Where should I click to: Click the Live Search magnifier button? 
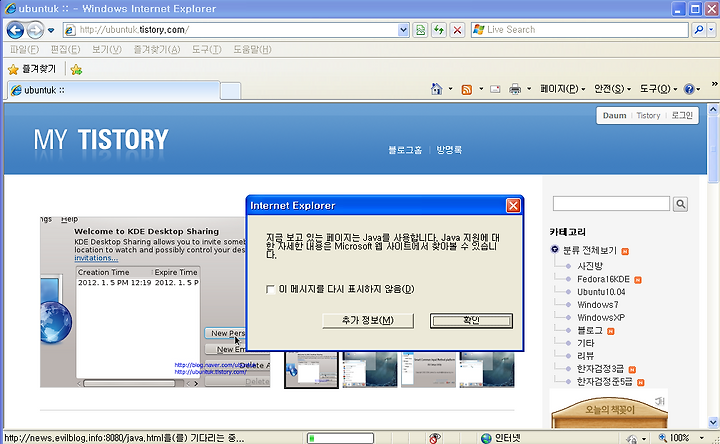699,30
